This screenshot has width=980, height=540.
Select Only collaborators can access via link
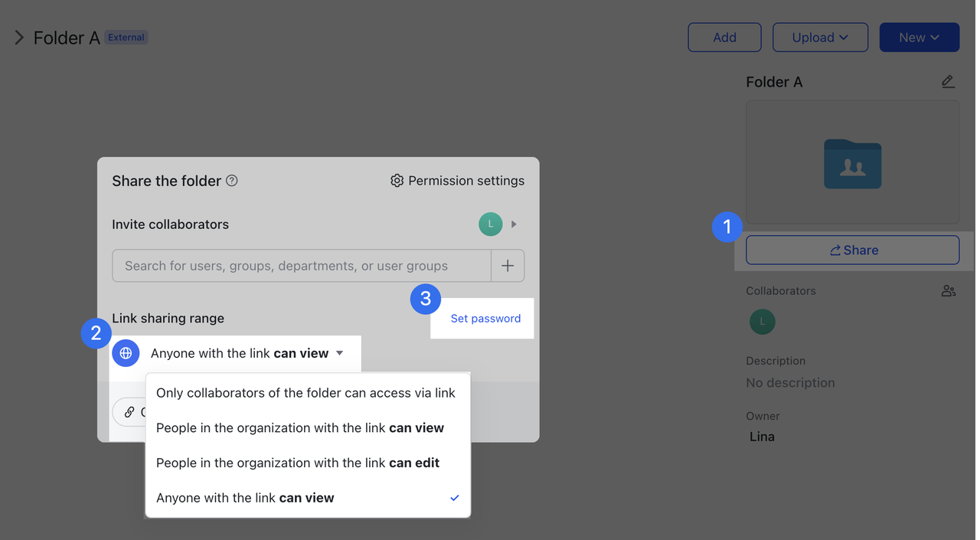(305, 392)
